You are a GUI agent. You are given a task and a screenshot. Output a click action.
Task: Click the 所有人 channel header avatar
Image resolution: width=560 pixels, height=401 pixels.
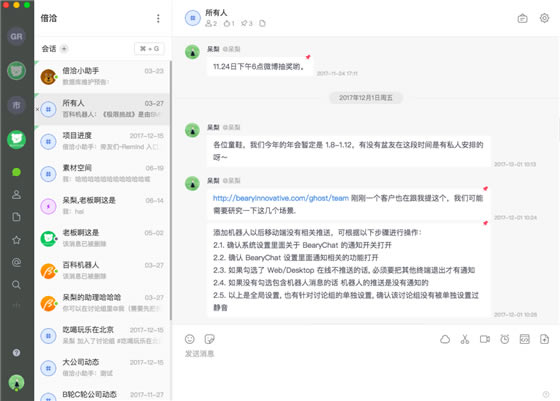pos(193,18)
